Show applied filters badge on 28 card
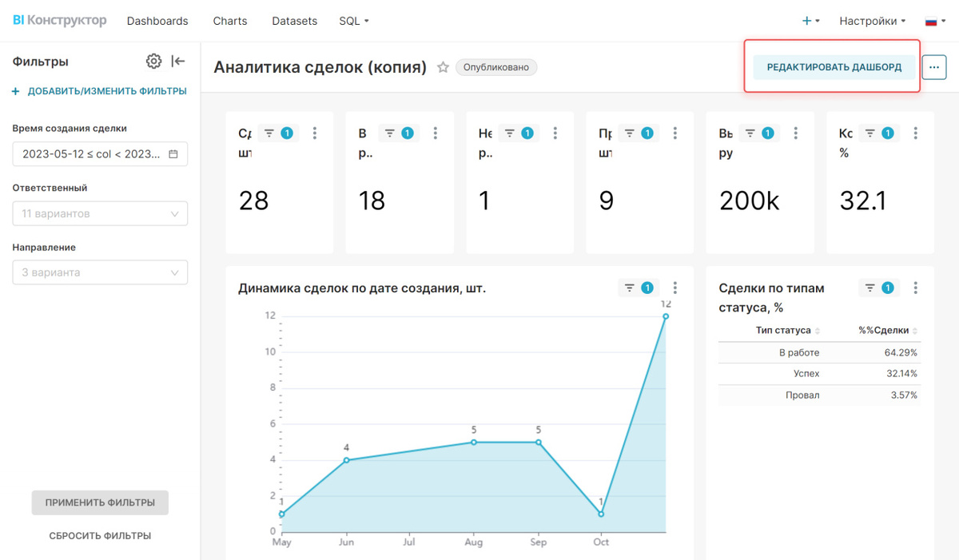Viewport: 959px width, 560px height. [x=278, y=133]
